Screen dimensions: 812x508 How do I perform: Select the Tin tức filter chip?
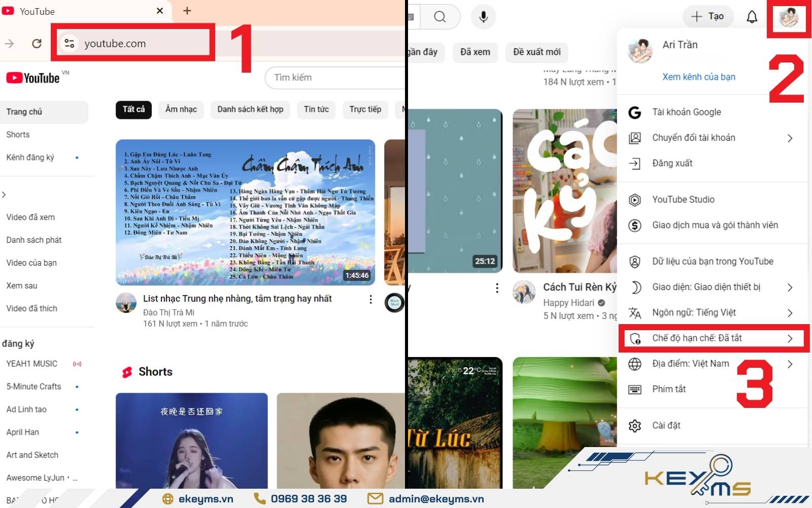tap(316, 110)
